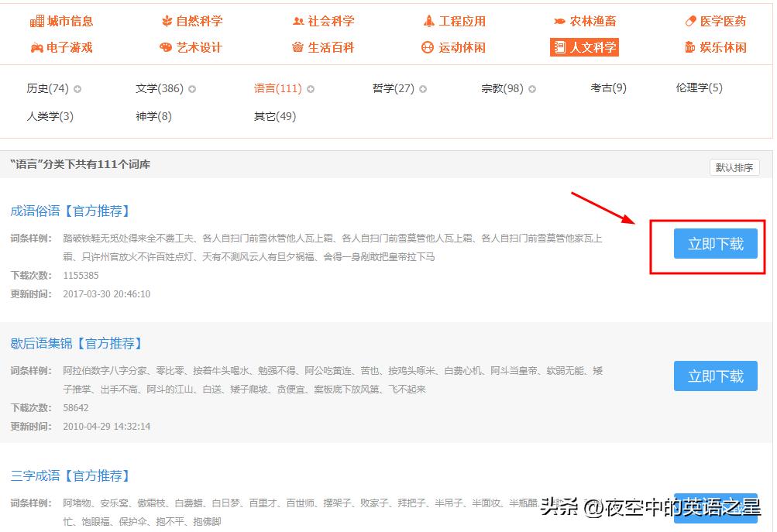Click the 自然科学 leaf icon

(167, 22)
